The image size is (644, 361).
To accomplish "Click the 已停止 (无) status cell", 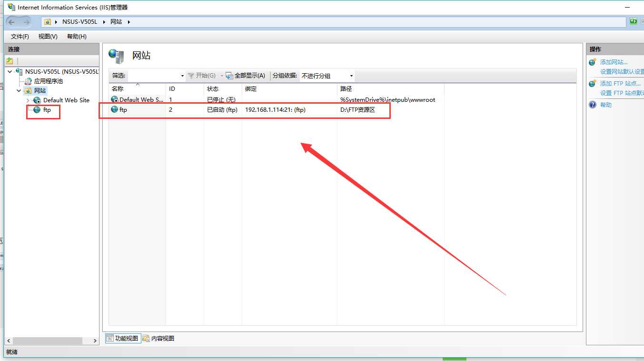I will (x=221, y=100).
